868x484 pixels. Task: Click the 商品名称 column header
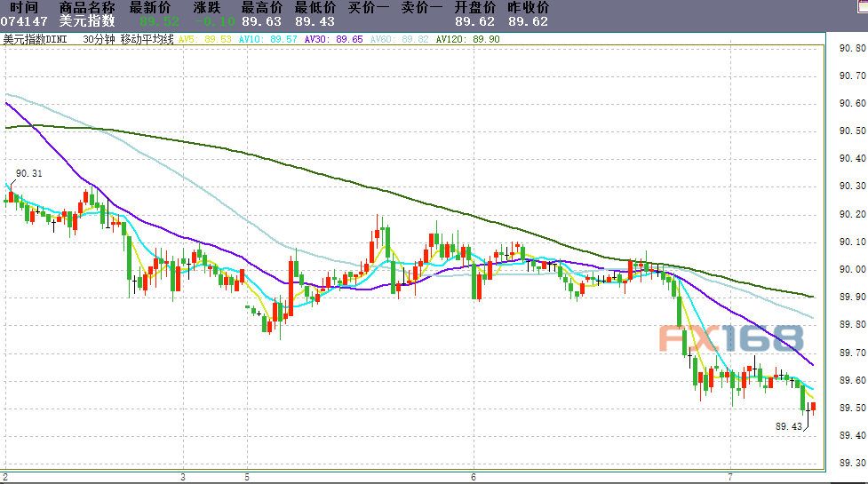87,8
